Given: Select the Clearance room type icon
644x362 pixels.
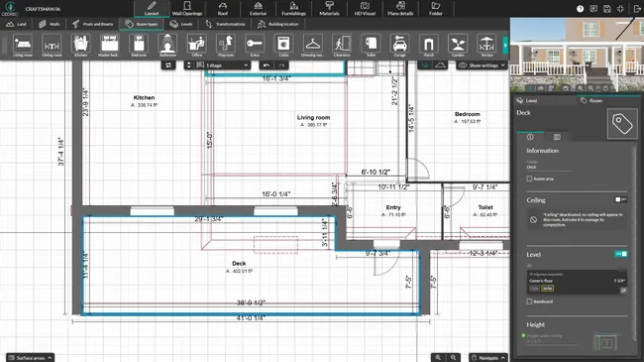Looking at the screenshot, I should [x=342, y=45].
